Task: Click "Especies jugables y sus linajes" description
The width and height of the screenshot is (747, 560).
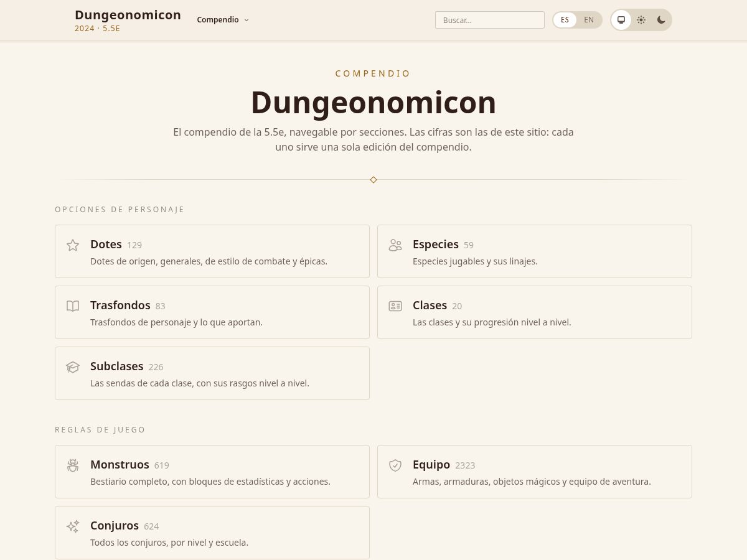Action: pos(475,261)
